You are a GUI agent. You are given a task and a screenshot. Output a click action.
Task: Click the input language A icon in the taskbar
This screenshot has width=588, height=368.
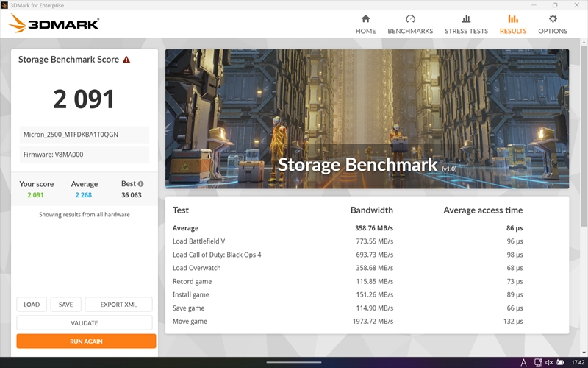[x=523, y=362]
